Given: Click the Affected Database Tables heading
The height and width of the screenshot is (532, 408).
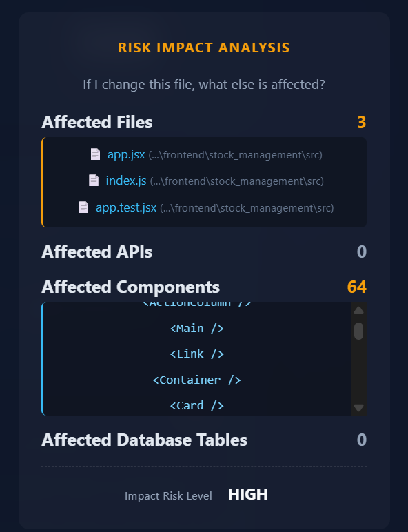Looking at the screenshot, I should [x=144, y=440].
